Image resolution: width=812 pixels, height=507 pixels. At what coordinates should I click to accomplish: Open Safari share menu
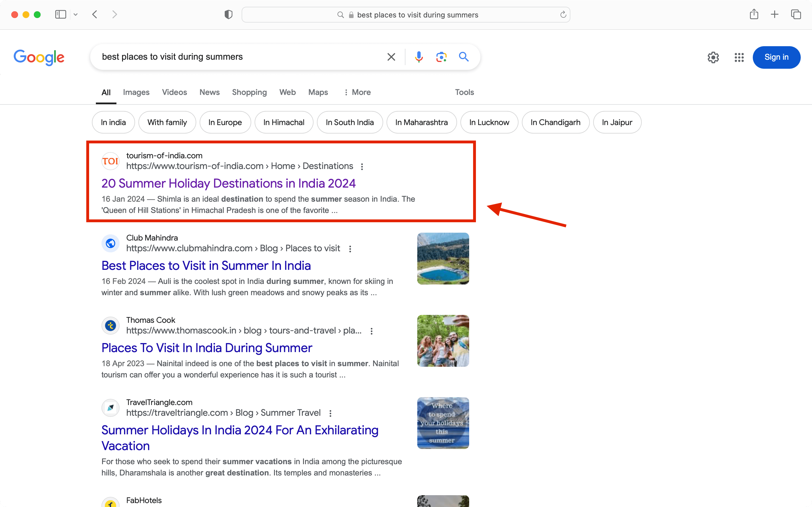coord(754,14)
